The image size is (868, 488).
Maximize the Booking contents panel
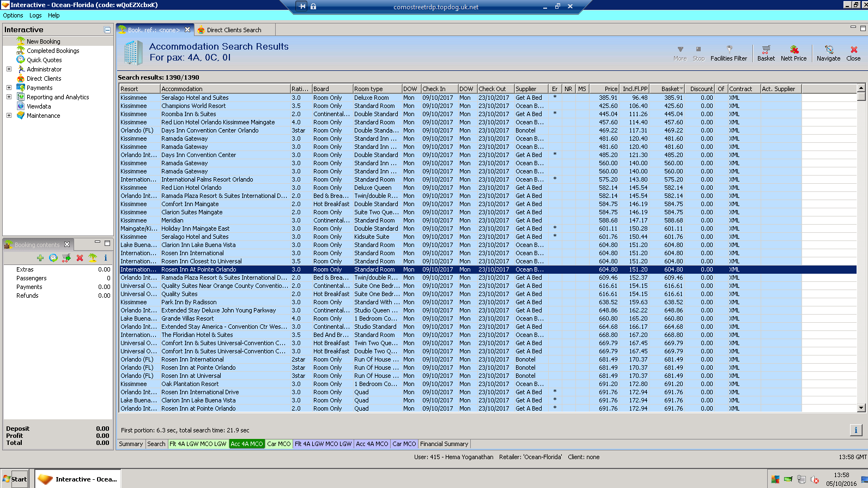(x=107, y=243)
